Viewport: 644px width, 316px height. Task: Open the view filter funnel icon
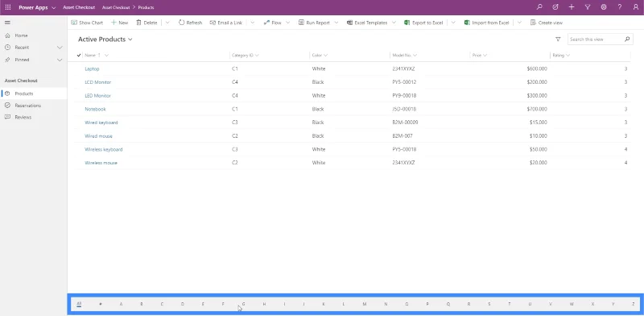tap(558, 39)
